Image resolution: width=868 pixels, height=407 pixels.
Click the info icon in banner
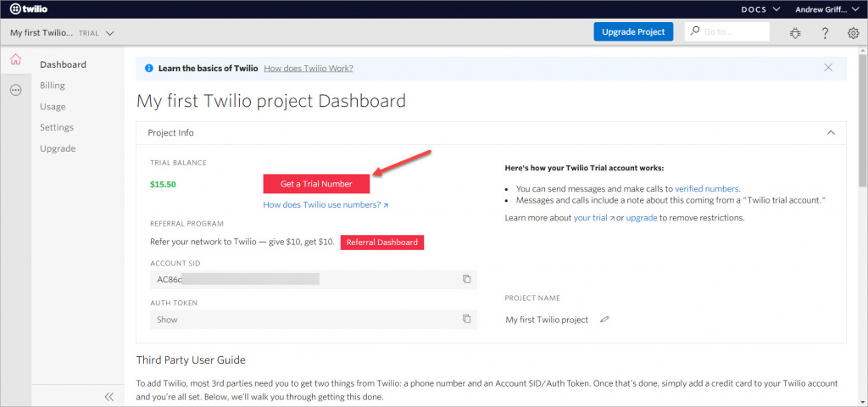(x=148, y=69)
